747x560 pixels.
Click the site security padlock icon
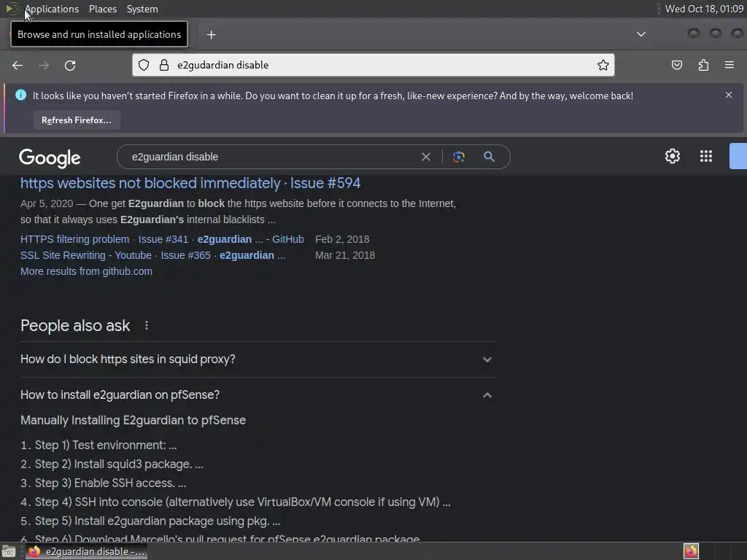[164, 65]
